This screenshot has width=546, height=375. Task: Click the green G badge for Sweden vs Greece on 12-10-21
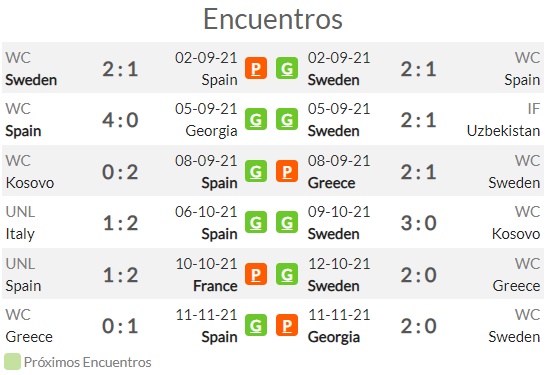click(x=287, y=274)
